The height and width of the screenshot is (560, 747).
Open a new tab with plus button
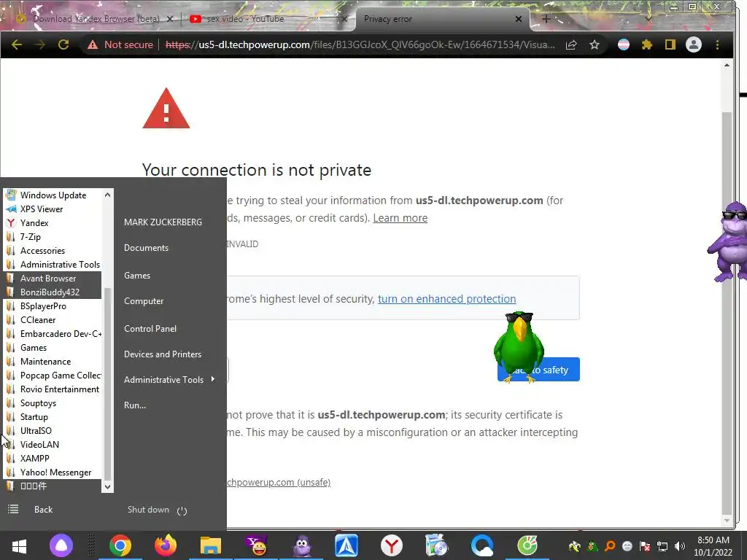click(546, 19)
